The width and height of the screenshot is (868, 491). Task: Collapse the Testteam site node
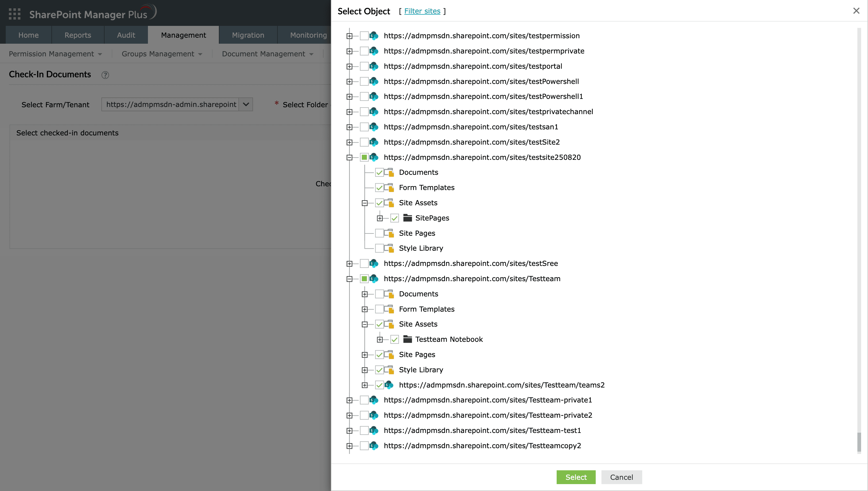click(350, 279)
